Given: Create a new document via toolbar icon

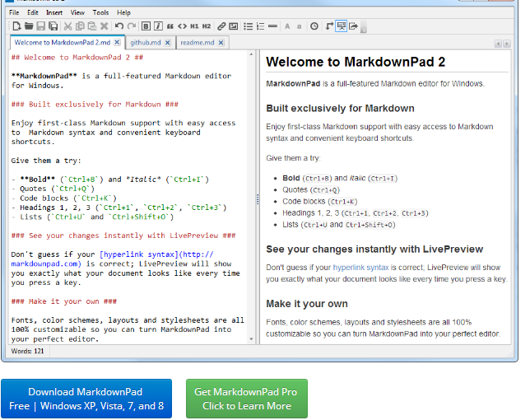Looking at the screenshot, I should coord(16,26).
